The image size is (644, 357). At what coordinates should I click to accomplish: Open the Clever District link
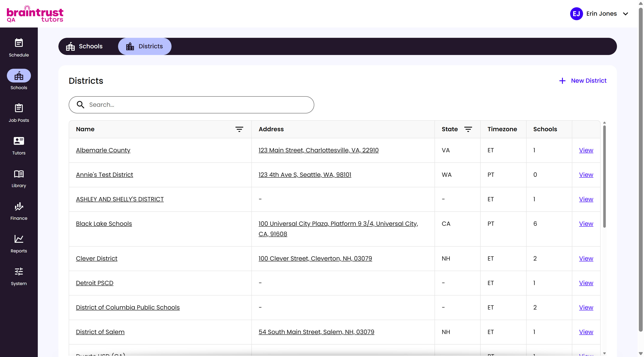[97, 258]
